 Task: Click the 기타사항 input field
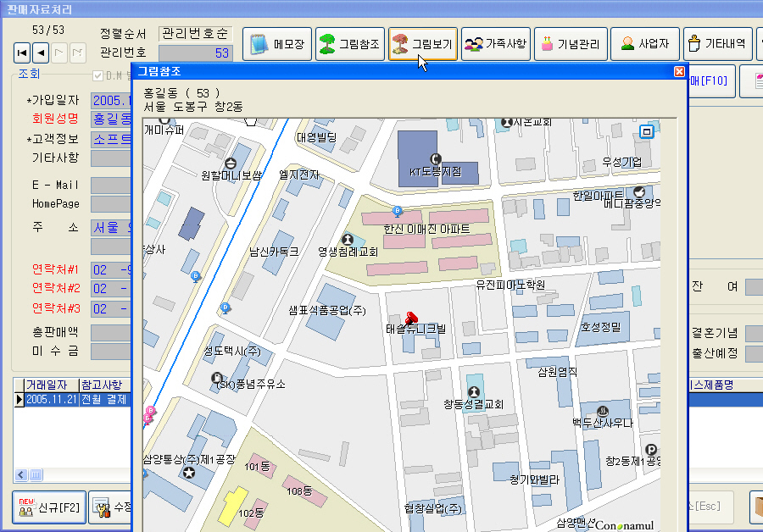[111, 158]
